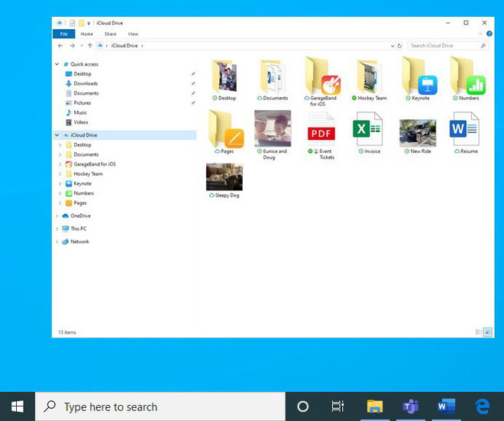
Task: Switch to large icons view layout
Action: click(x=488, y=332)
